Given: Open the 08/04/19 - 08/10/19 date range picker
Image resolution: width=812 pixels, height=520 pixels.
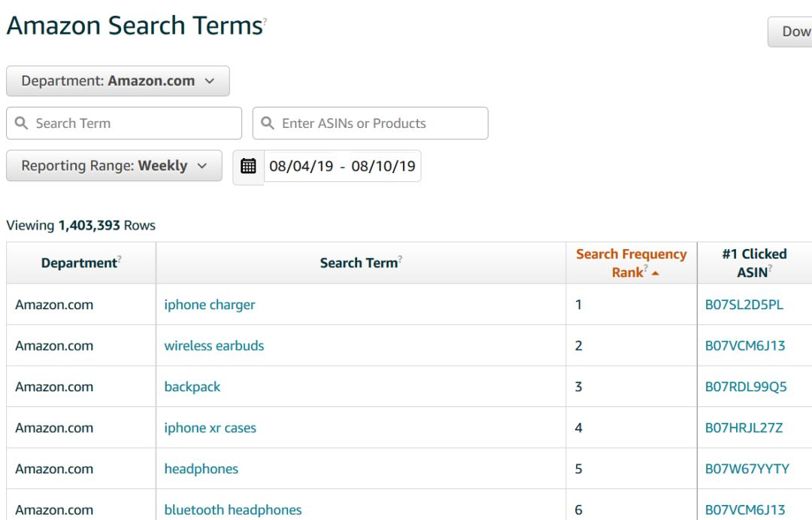Looking at the screenshot, I should click(x=342, y=166).
